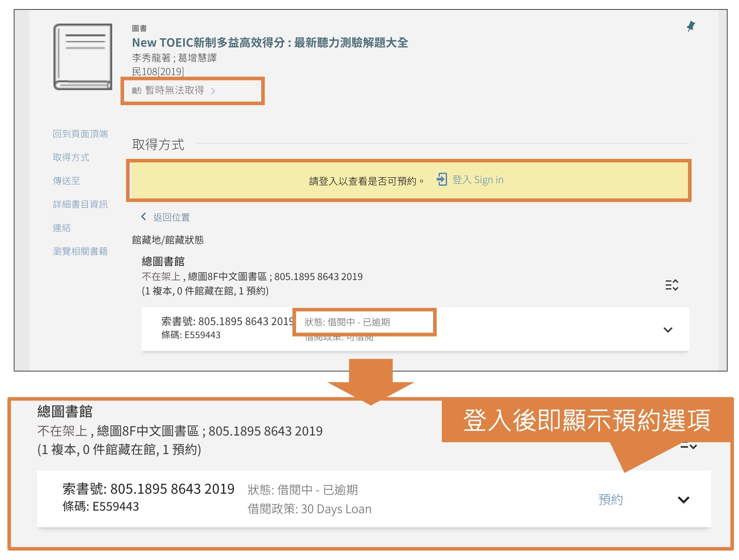Click the 暫時無法取得 availability status
The width and height of the screenshot is (739, 560).
tap(174, 90)
